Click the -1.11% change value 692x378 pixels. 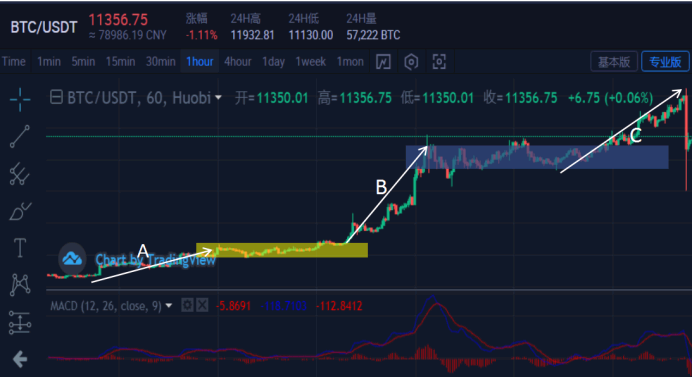pos(202,35)
